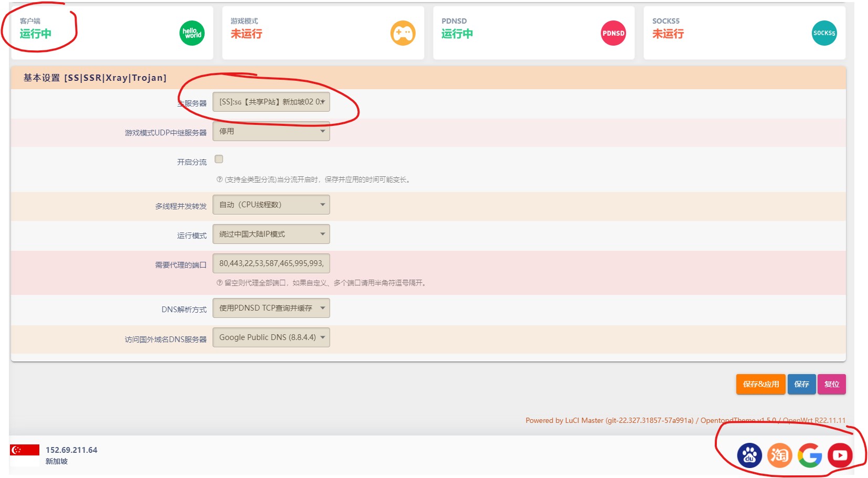Image resolution: width=868 pixels, height=478 pixels.
Task: Click the Baidu connectivity check icon
Action: click(x=749, y=455)
